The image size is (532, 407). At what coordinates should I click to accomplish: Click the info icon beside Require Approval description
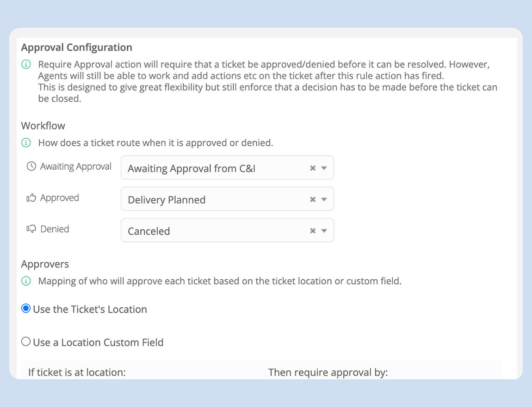26,64
